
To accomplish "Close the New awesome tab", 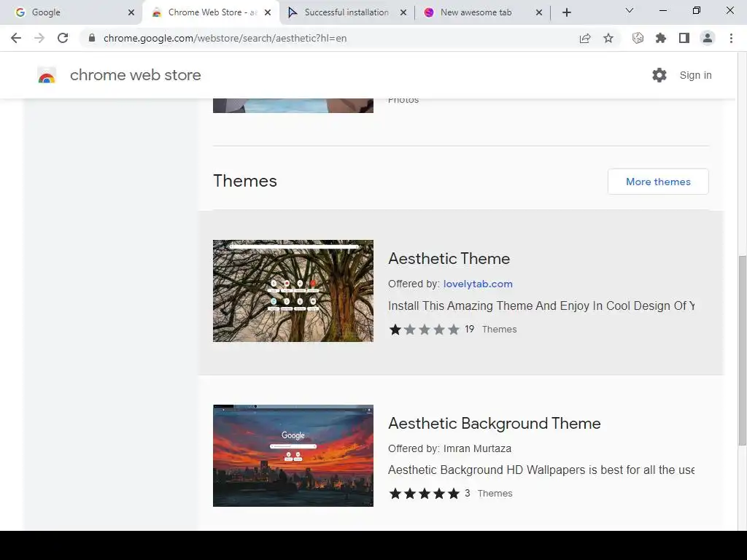I will [539, 12].
